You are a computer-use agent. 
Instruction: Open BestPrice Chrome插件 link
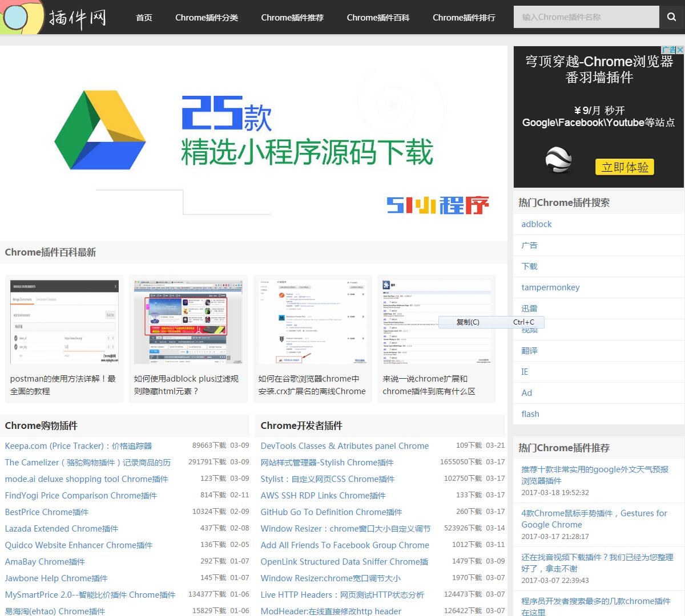tap(47, 512)
